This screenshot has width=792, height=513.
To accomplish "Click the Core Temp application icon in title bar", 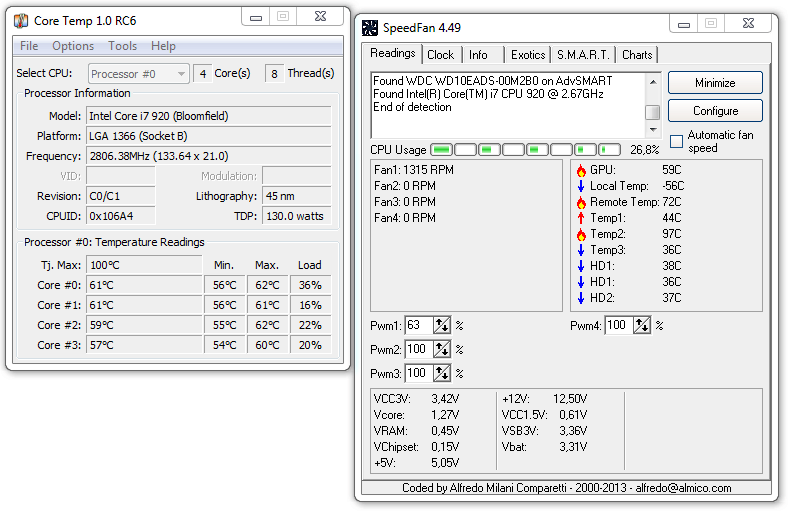I will [x=21, y=21].
